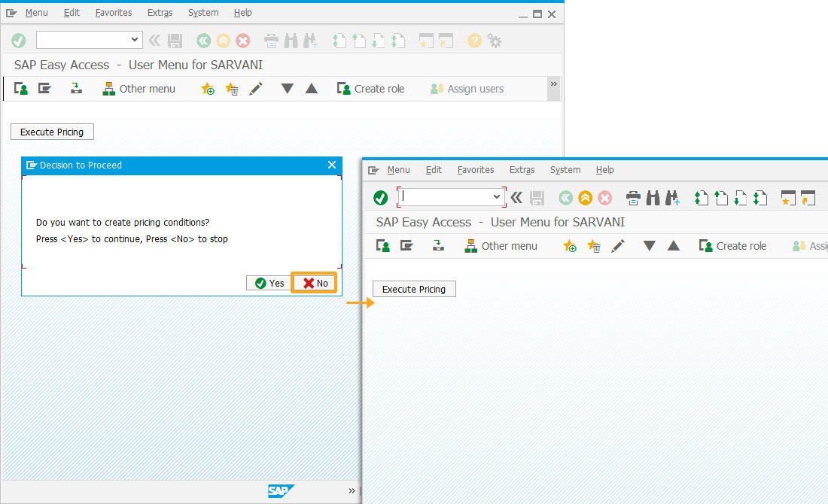
Task: Click Add to Favorites star in right window
Action: coord(570,246)
